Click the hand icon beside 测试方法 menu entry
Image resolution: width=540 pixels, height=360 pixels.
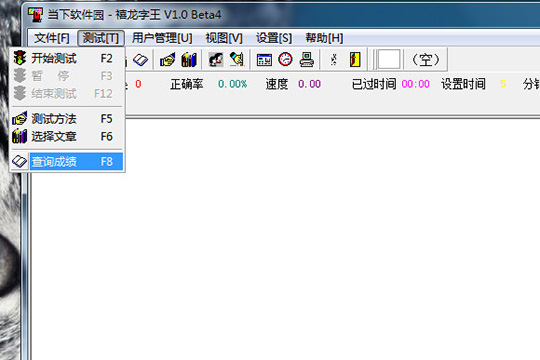[20, 119]
